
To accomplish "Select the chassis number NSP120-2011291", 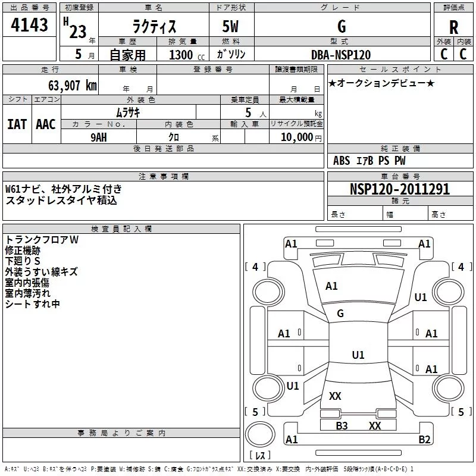I will (400, 189).
